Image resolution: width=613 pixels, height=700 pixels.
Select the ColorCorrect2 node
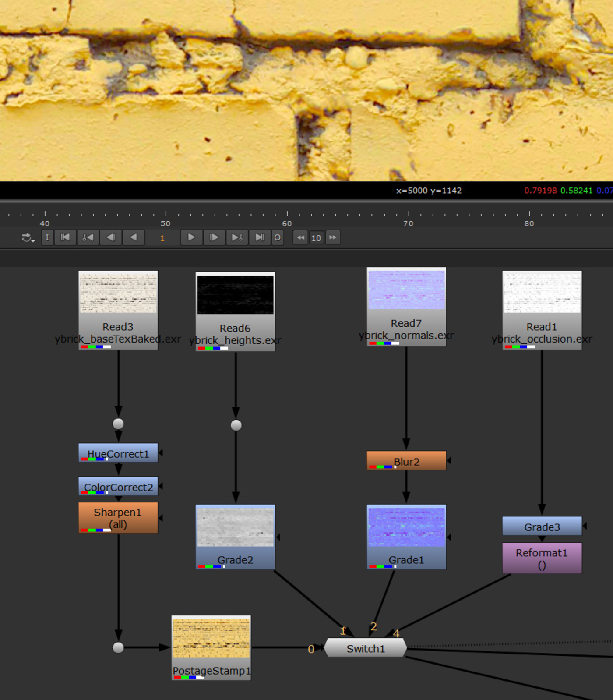coord(118,486)
